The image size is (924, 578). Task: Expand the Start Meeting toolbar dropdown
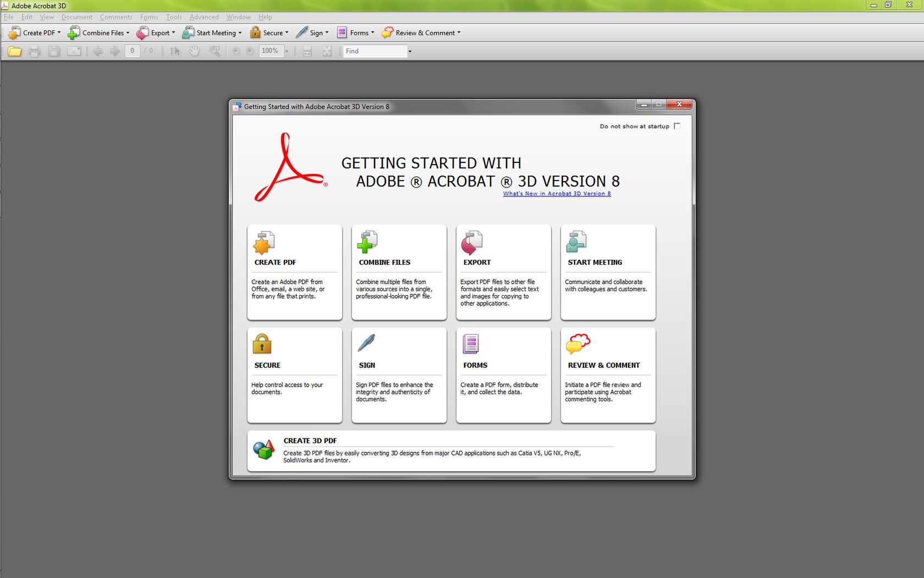point(240,32)
